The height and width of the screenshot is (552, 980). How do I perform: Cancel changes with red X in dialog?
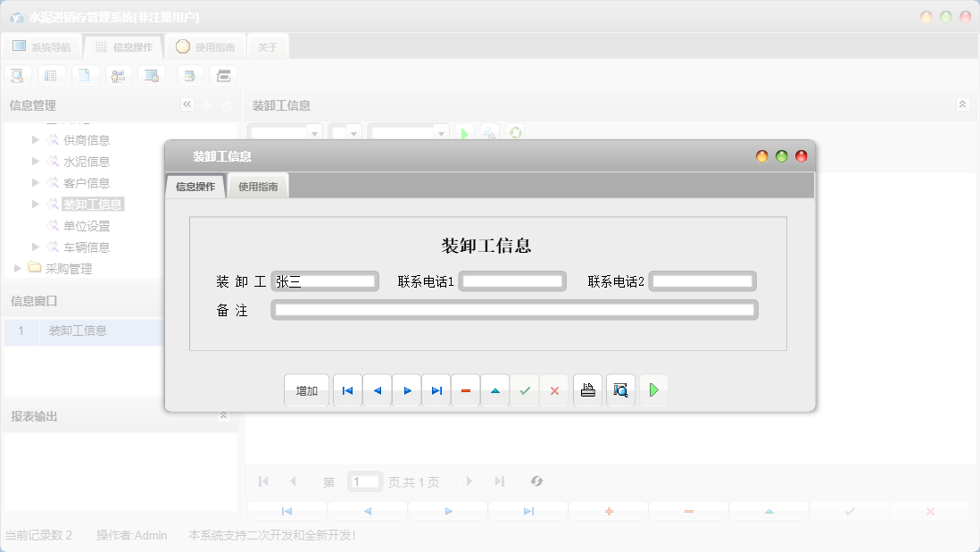(554, 390)
